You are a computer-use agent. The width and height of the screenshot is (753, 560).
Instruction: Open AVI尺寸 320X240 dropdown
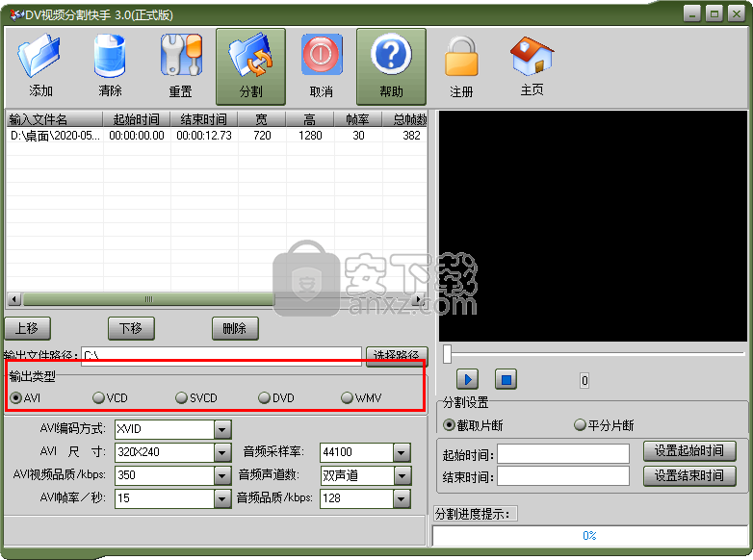pos(222,452)
